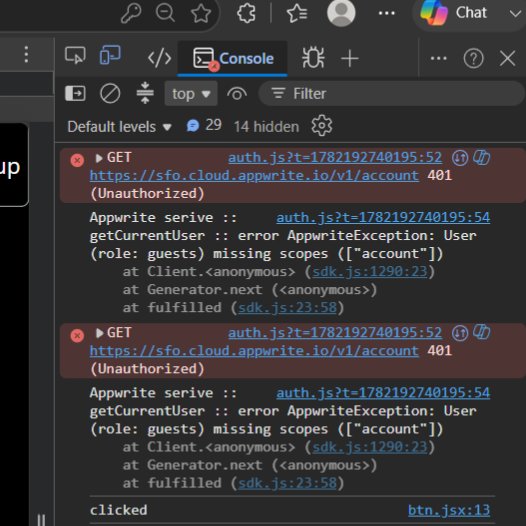Screen dimensions: 526x526
Task: Open the top context dropdown
Action: point(191,94)
